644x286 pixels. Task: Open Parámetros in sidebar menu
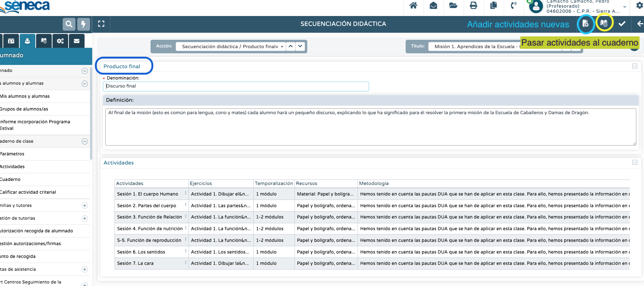coord(12,154)
